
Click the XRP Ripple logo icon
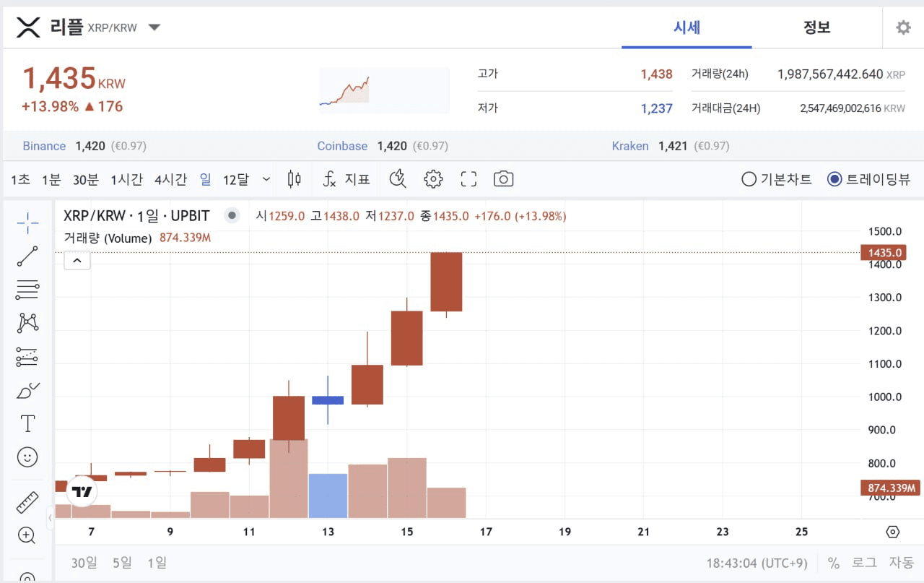pyautogui.click(x=28, y=27)
